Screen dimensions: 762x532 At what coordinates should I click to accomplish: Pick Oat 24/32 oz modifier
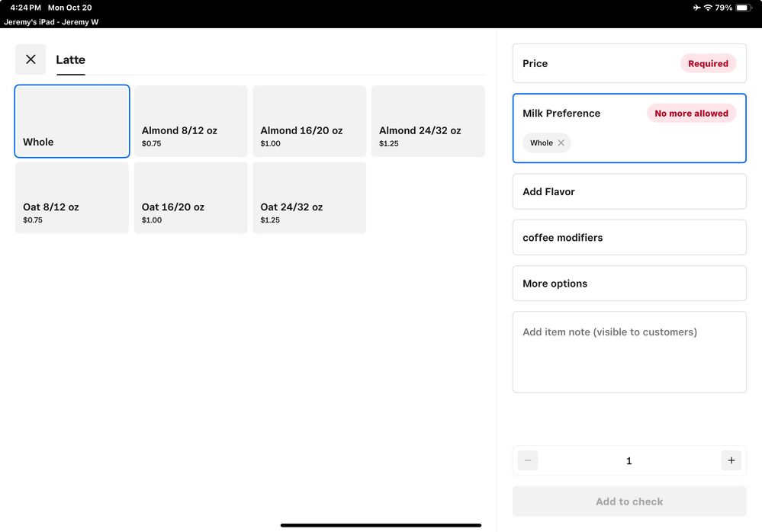(309, 197)
